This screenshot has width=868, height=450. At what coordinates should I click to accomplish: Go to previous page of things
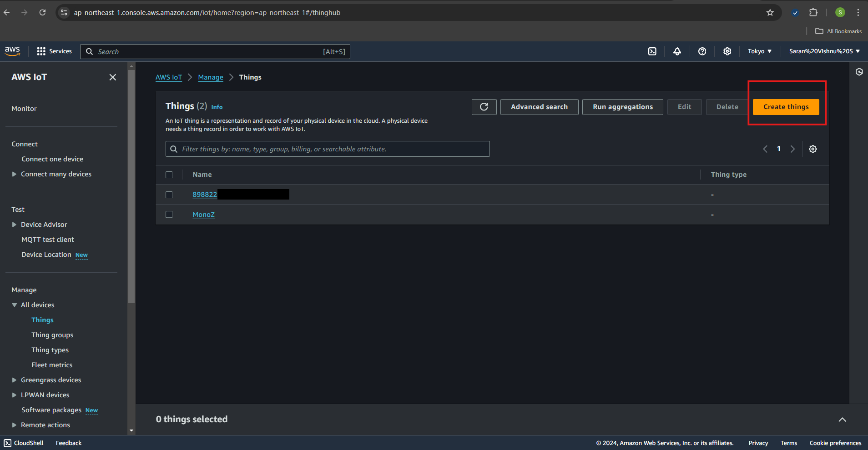click(765, 149)
